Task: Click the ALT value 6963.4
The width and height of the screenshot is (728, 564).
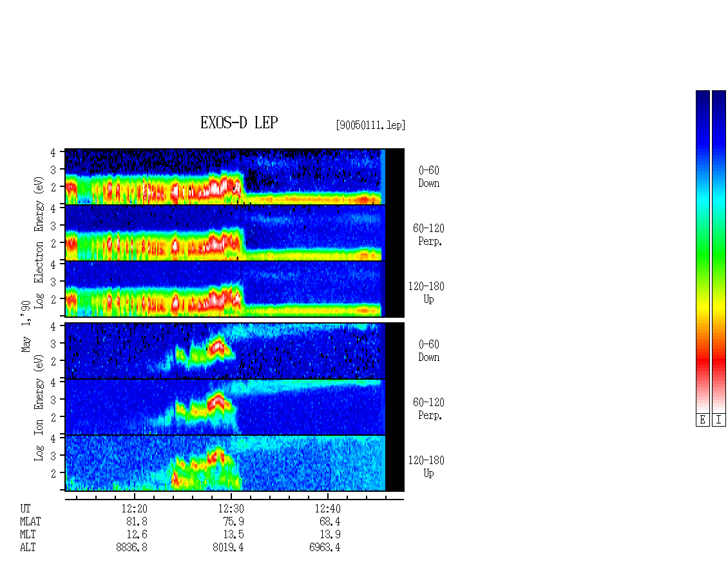Action: [x=325, y=548]
